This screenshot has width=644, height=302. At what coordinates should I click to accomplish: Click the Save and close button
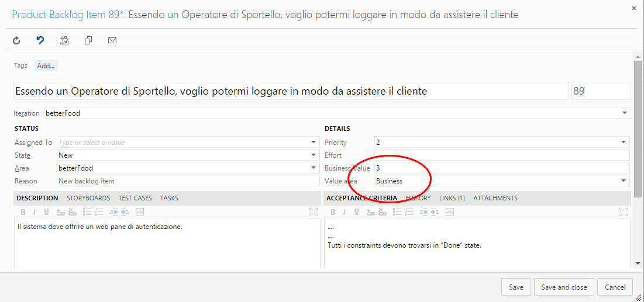(564, 287)
